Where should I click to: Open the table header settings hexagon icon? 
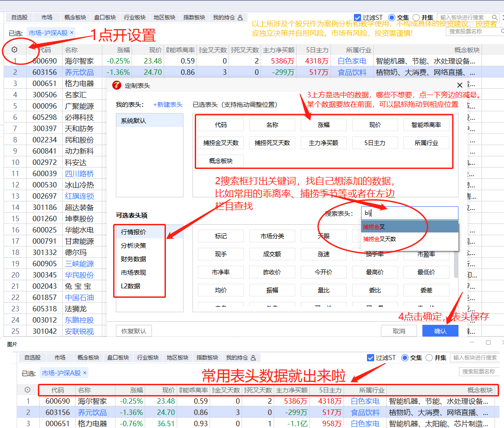click(x=14, y=50)
